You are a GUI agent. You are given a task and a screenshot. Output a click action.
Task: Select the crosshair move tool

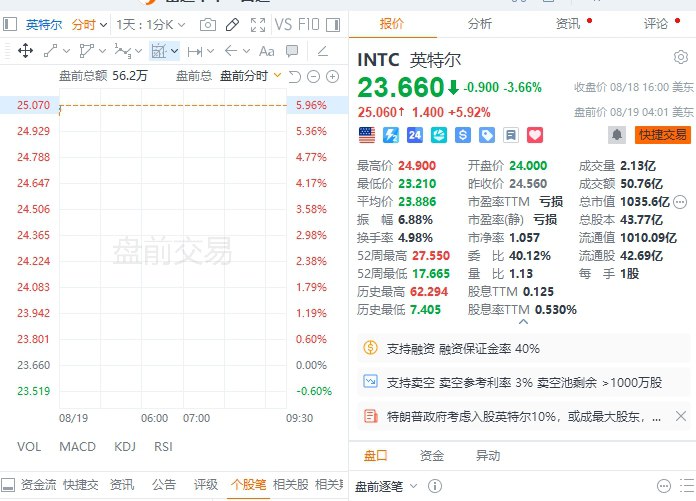tap(26, 51)
